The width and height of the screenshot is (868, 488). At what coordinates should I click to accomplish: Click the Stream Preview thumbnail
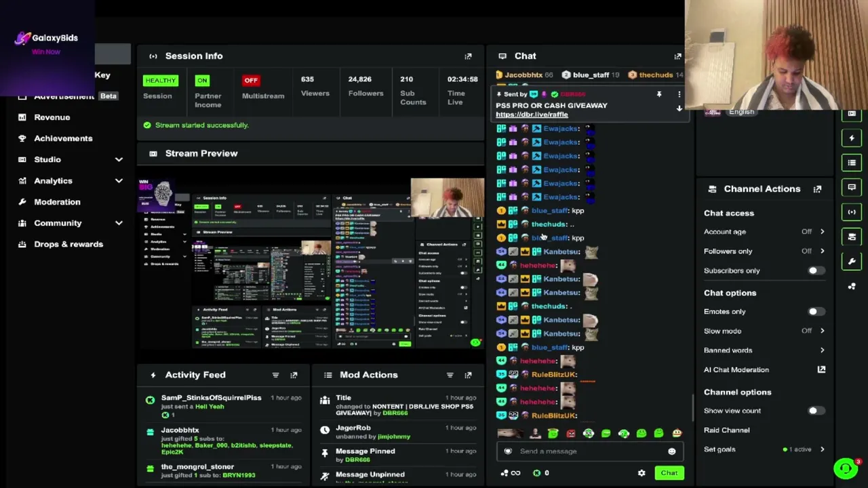(311, 264)
